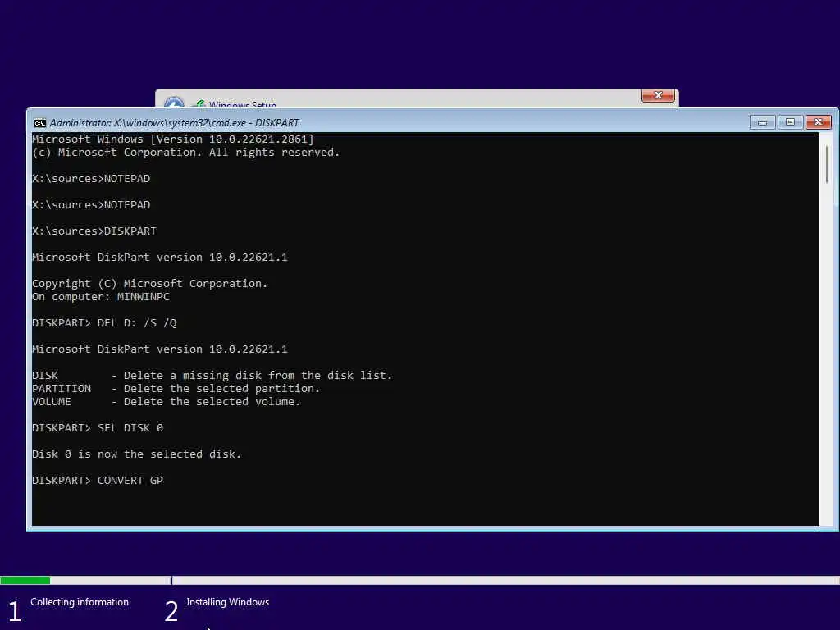Minimize the Administrator cmd.exe window
The height and width of the screenshot is (630, 840).
762,123
